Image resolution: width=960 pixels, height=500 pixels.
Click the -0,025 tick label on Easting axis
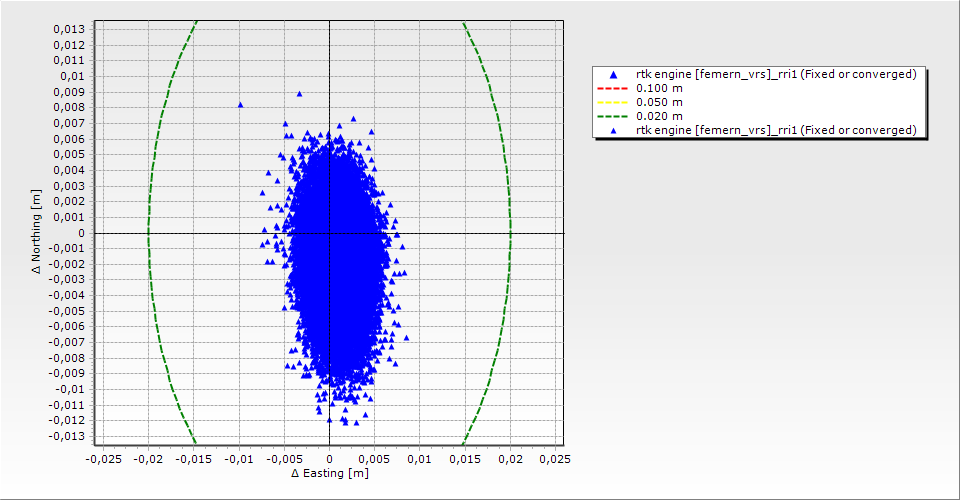pos(103,458)
